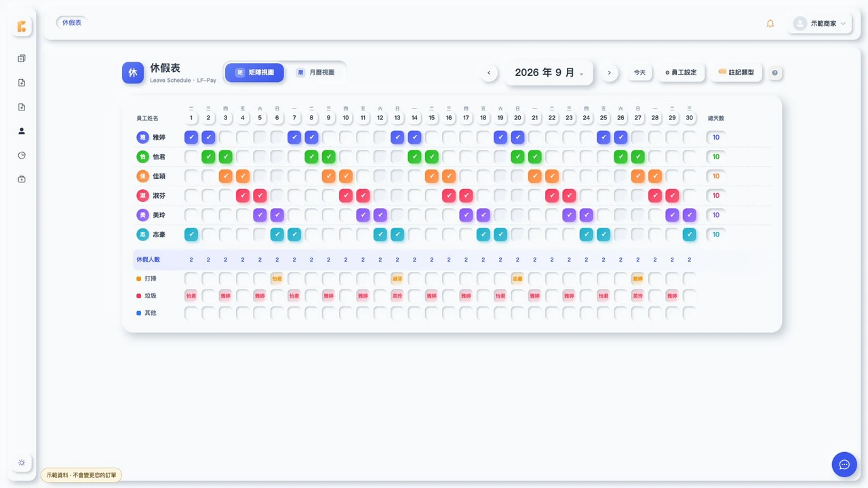This screenshot has width=868, height=488.
Task: Go to next month with the right chevron
Action: (x=609, y=73)
